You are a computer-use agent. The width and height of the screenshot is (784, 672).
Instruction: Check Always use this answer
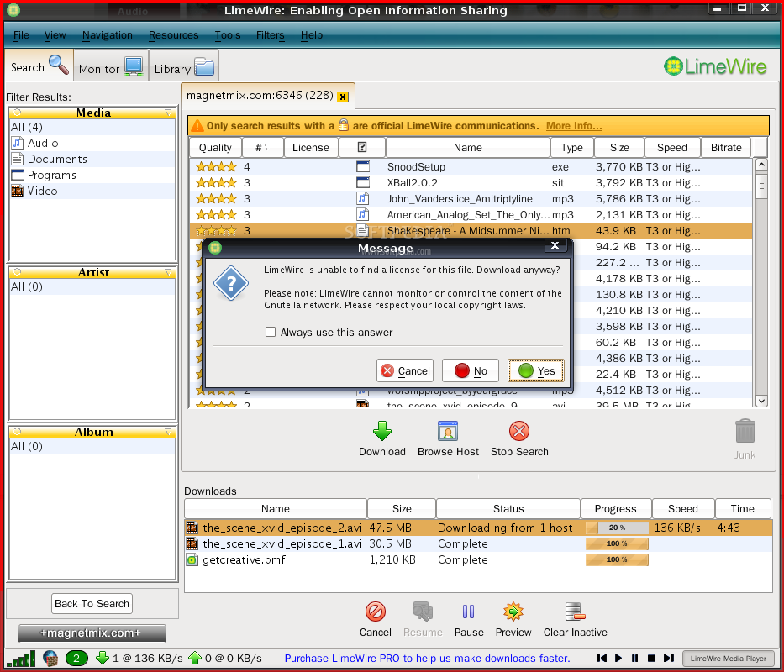click(x=271, y=332)
